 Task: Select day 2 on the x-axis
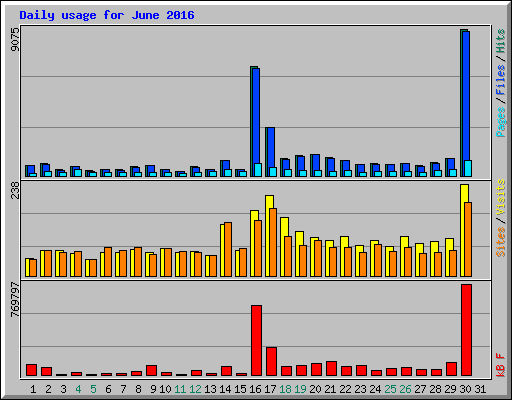tap(48, 389)
